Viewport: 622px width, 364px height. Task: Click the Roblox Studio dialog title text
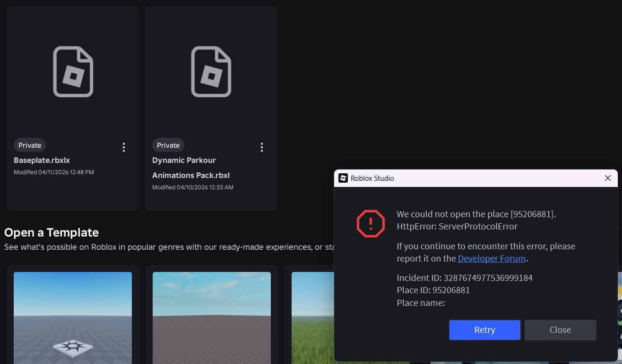(372, 178)
